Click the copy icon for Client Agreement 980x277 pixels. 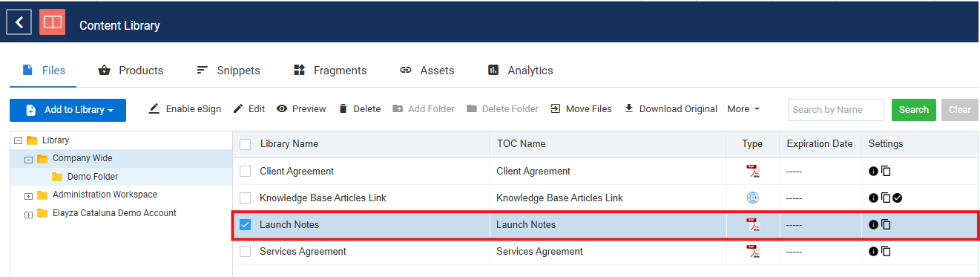pyautogui.click(x=886, y=172)
